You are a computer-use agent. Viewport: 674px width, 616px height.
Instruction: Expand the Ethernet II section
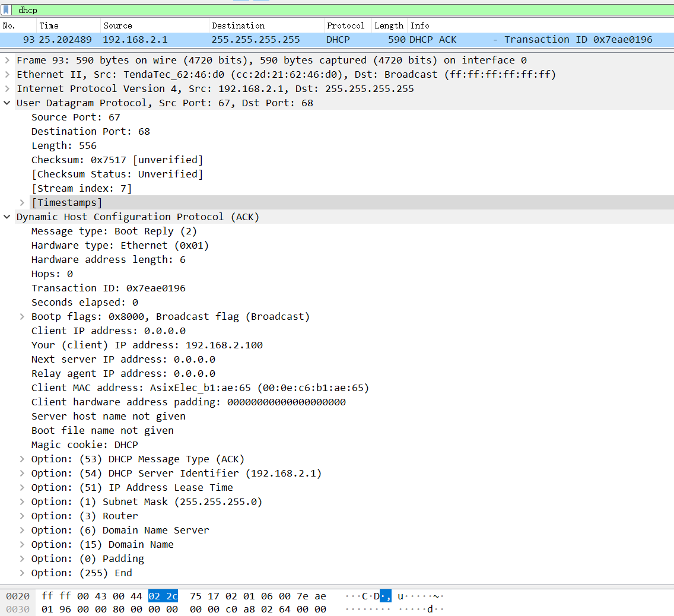7,74
